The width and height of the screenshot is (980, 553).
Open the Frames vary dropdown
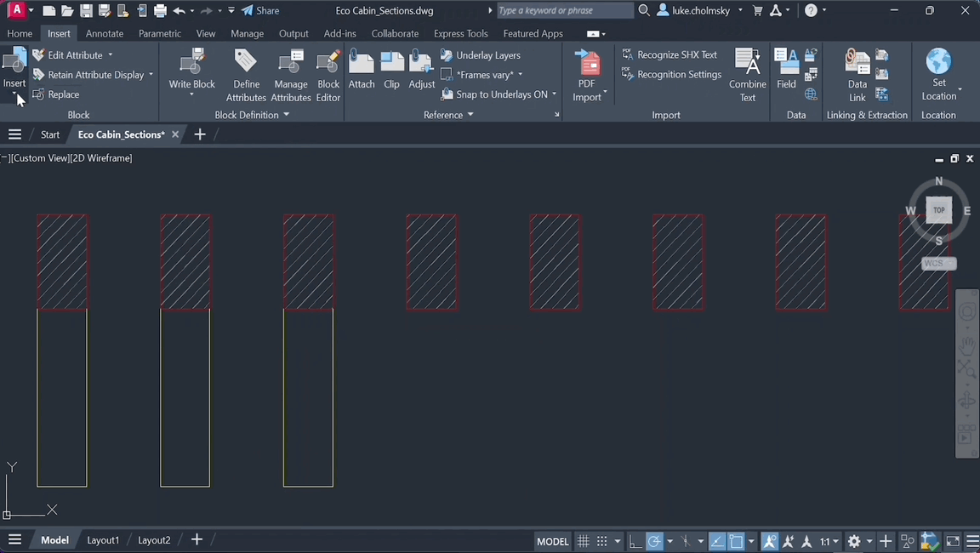tap(520, 74)
